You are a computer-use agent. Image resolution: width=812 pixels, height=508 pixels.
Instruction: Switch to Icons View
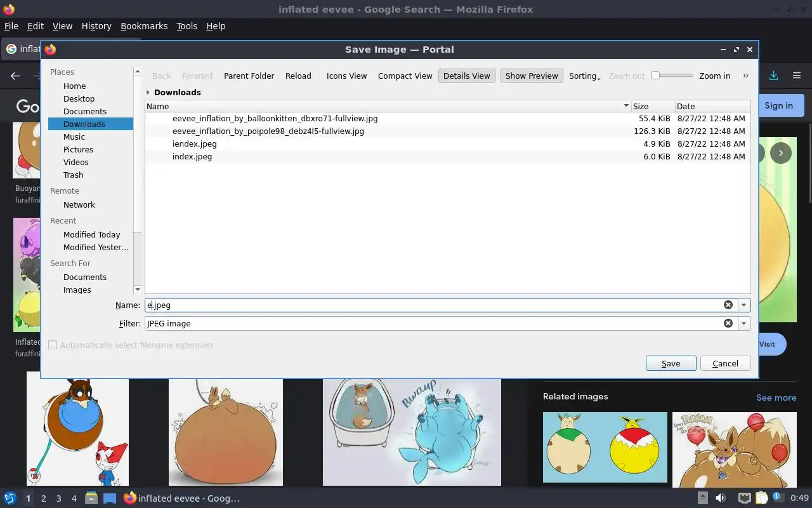346,76
